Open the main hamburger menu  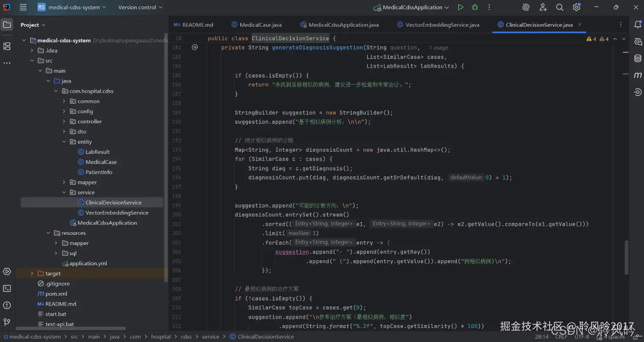point(23,7)
